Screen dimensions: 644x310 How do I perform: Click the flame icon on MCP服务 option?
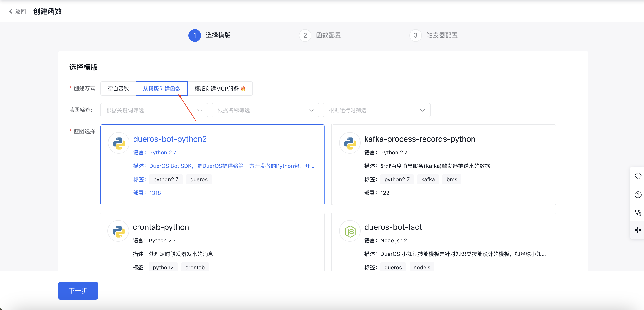pyautogui.click(x=243, y=89)
